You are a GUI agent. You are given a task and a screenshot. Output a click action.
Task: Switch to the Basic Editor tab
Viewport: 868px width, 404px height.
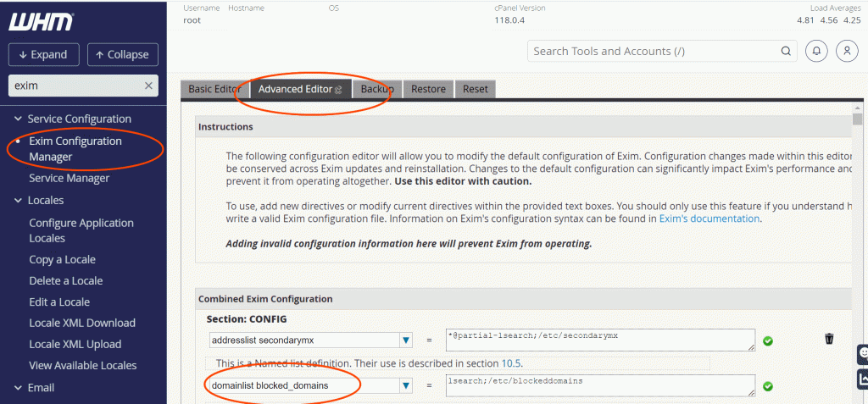pos(214,89)
